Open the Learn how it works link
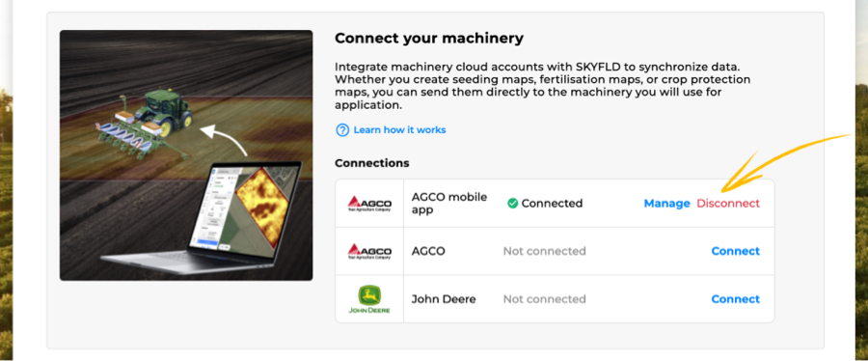868x361 pixels. (x=399, y=130)
